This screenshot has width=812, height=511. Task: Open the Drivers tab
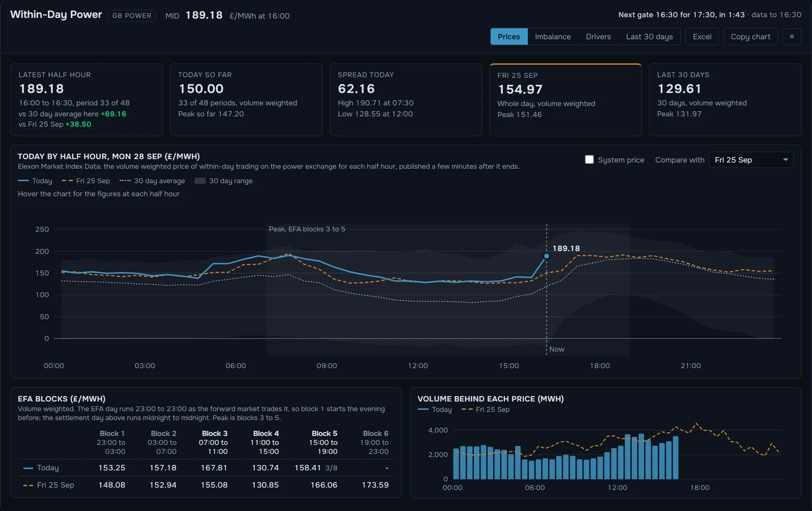click(x=598, y=37)
